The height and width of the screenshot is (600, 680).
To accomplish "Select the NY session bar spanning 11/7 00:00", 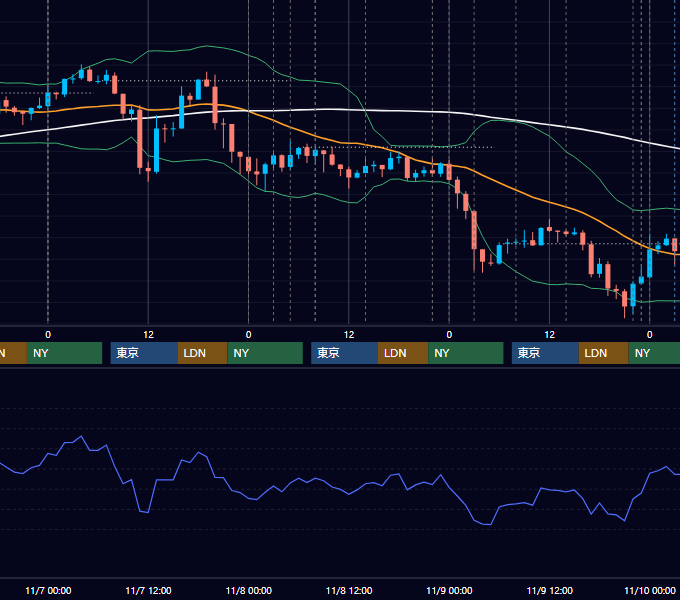I will click(x=64, y=353).
